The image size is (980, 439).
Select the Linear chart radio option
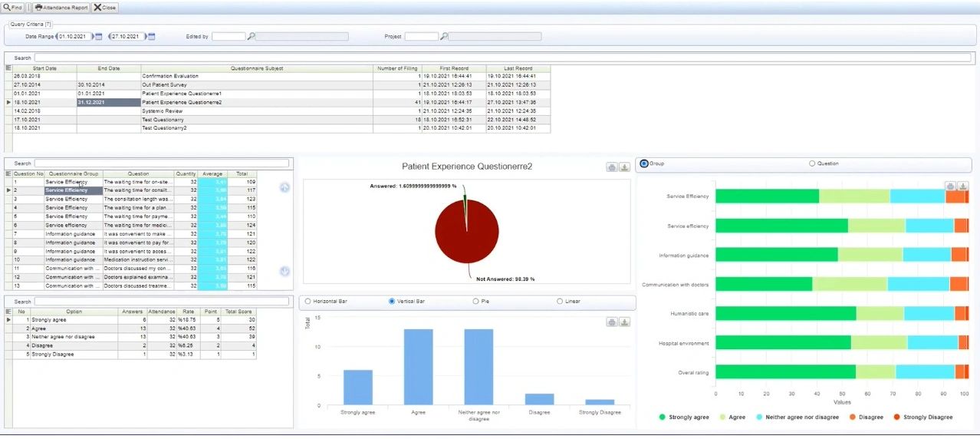tap(560, 301)
